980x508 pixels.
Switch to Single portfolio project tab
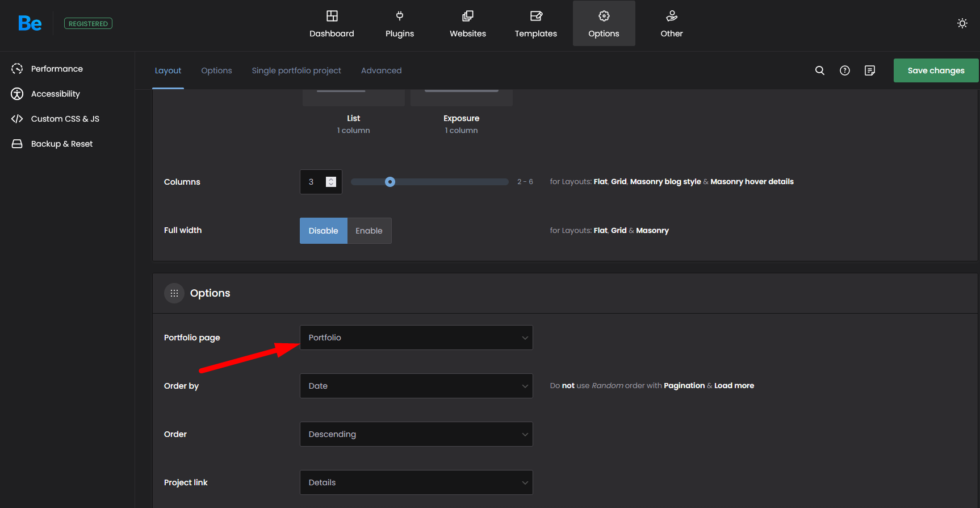(296, 70)
